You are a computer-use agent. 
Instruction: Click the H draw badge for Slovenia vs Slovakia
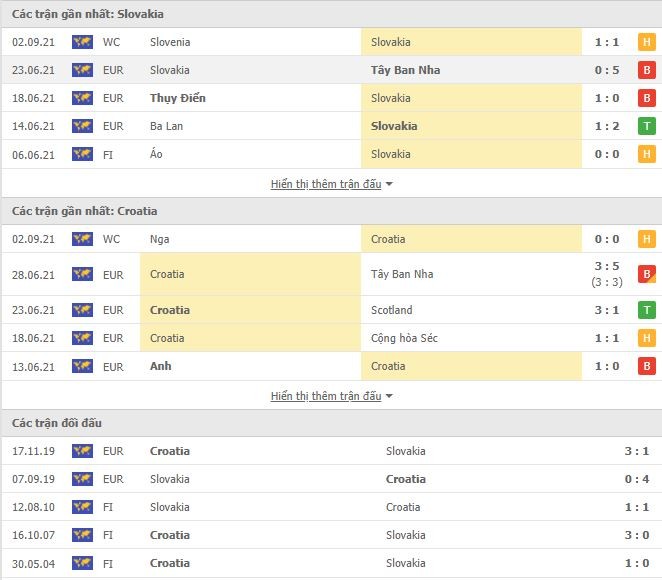(x=646, y=42)
